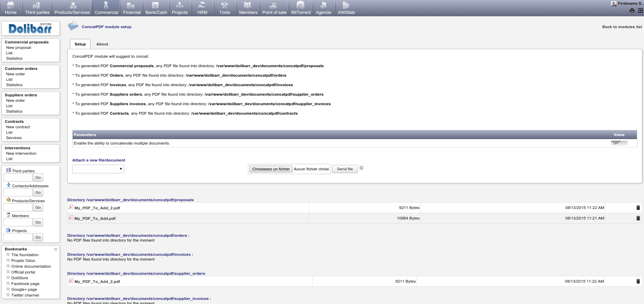Click the Bookmarks panel edit icon
The width and height of the screenshot is (644, 304).
[x=55, y=249]
